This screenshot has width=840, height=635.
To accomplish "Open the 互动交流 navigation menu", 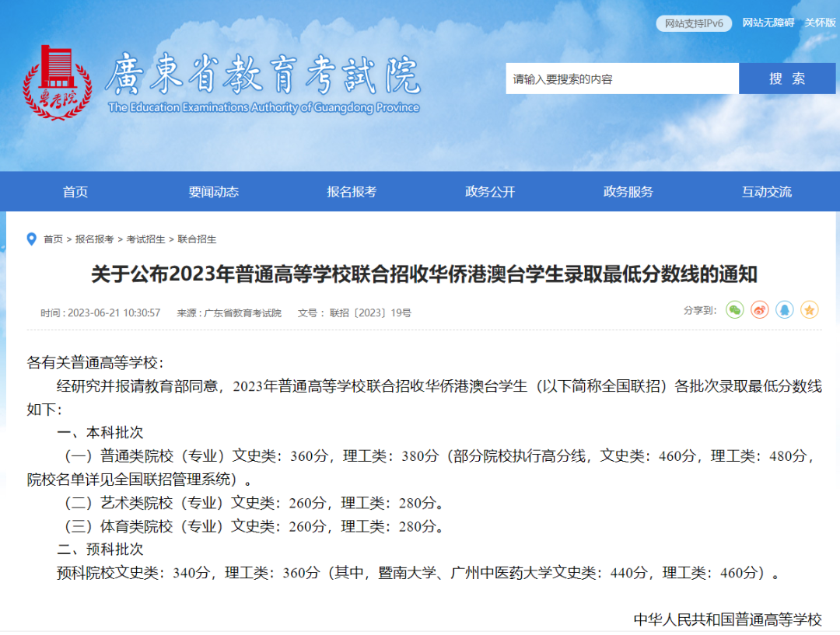I will (765, 192).
